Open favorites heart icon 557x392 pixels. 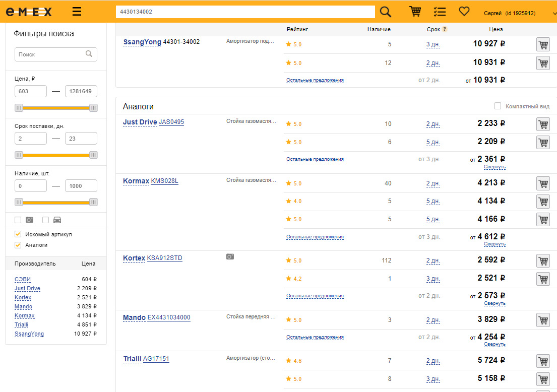[464, 12]
